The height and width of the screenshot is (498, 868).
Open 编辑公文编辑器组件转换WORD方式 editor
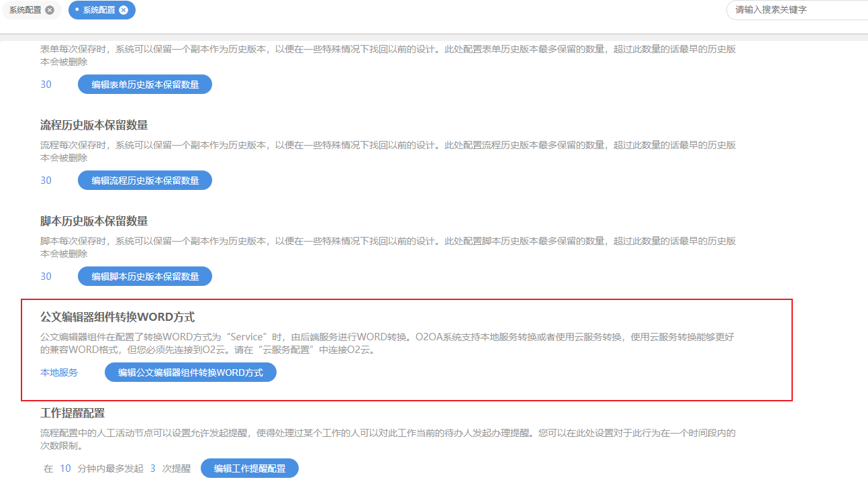191,372
